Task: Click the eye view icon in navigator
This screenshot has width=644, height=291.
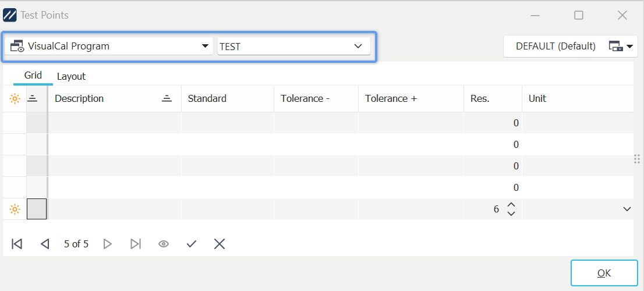Action: [164, 244]
